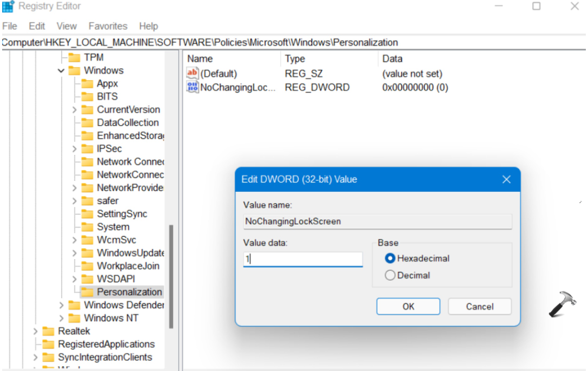Select the Personalization folder icon
588x371 pixels.
[x=87, y=292]
